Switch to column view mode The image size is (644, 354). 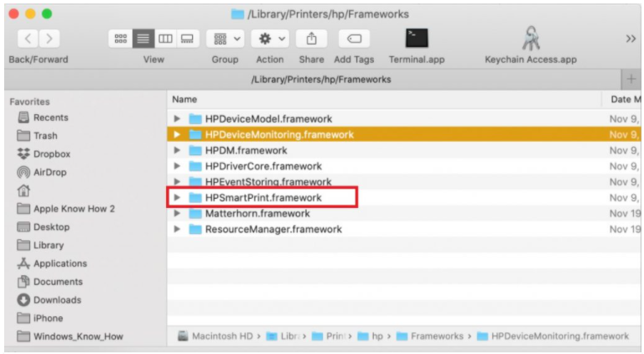click(165, 39)
